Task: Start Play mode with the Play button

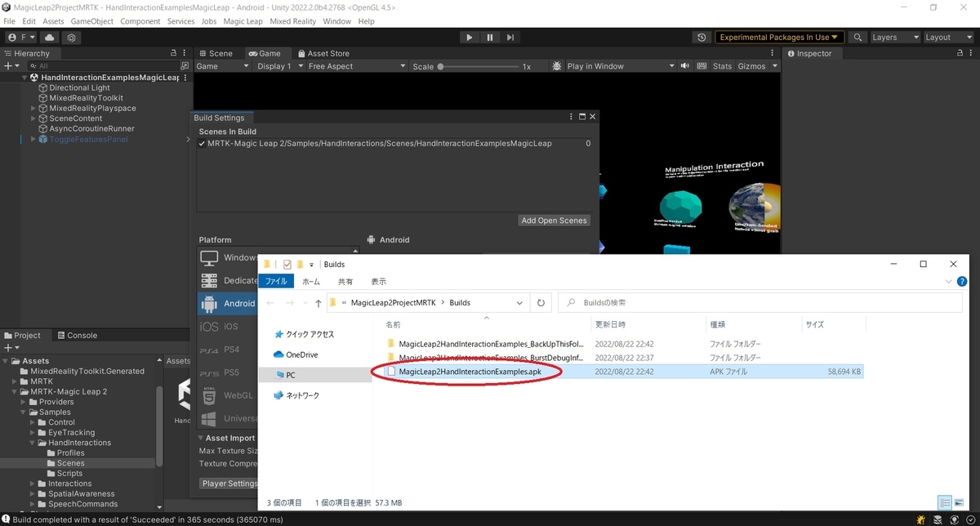Action: point(469,38)
